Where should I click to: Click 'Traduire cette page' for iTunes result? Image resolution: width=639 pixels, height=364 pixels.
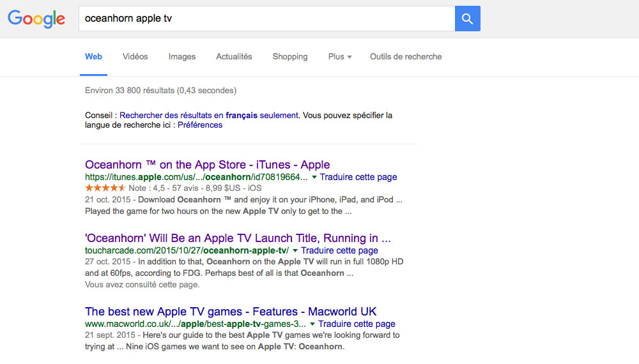pos(358,177)
